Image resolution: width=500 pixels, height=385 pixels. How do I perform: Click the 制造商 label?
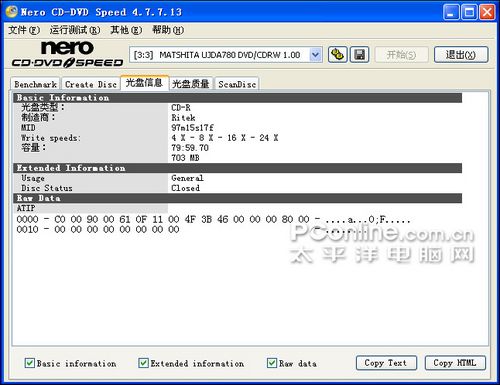(x=38, y=118)
